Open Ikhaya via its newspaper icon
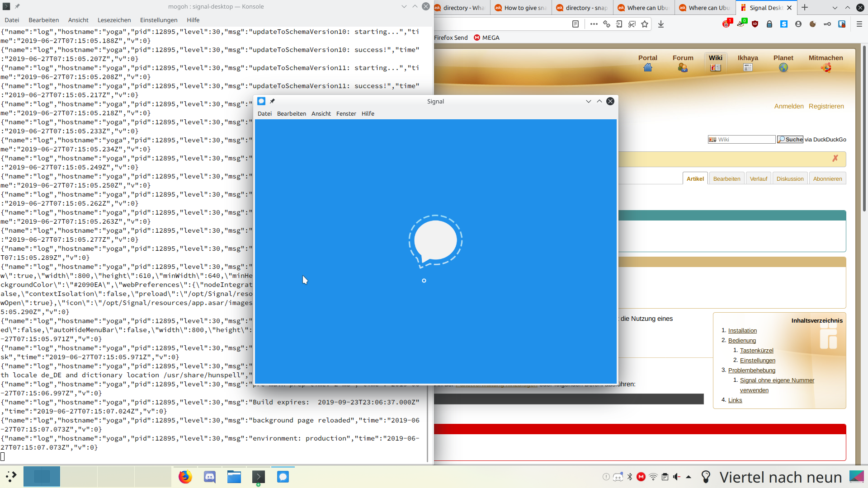This screenshot has width=868, height=488. [748, 67]
